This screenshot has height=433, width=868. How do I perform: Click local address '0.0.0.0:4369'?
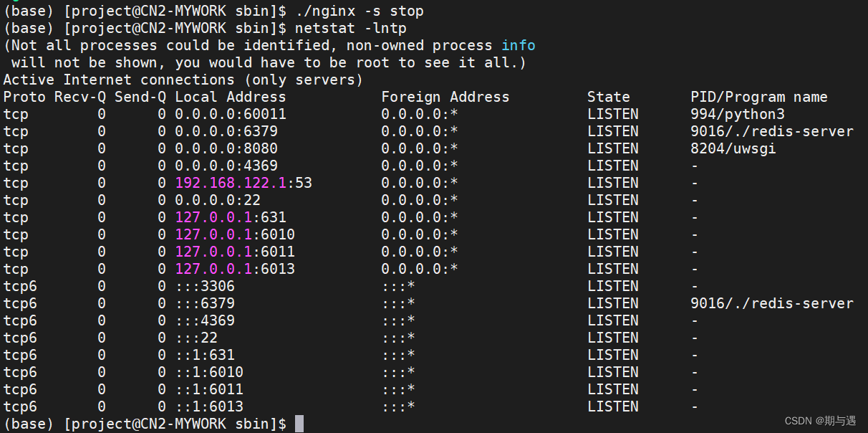coord(226,166)
